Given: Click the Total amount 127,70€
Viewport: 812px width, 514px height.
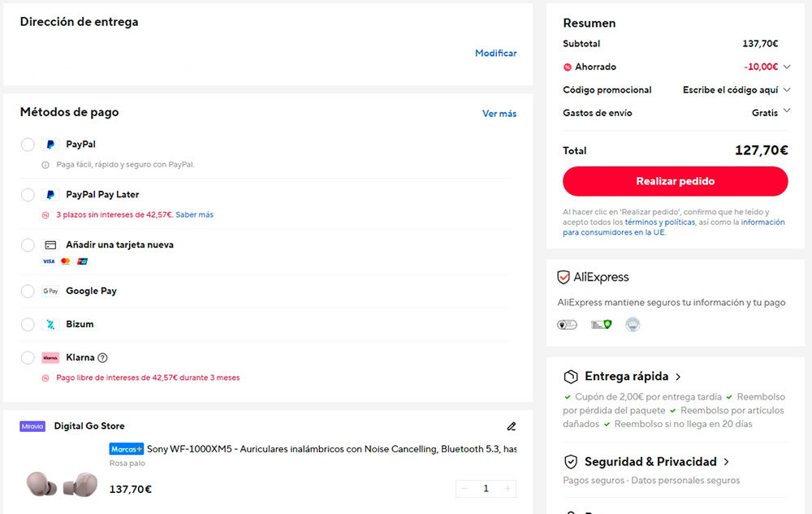Looking at the screenshot, I should coord(762,151).
